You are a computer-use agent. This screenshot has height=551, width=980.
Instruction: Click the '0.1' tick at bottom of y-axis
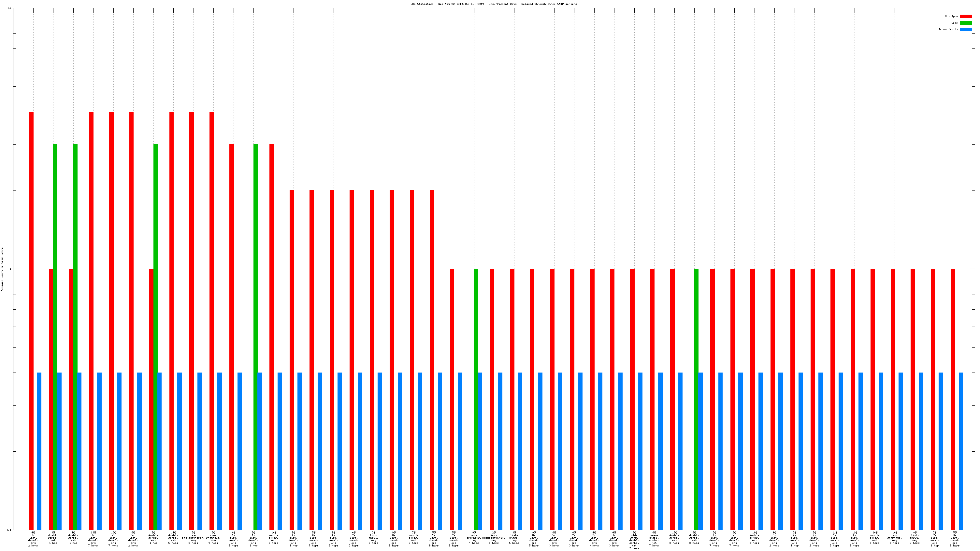click(9, 530)
